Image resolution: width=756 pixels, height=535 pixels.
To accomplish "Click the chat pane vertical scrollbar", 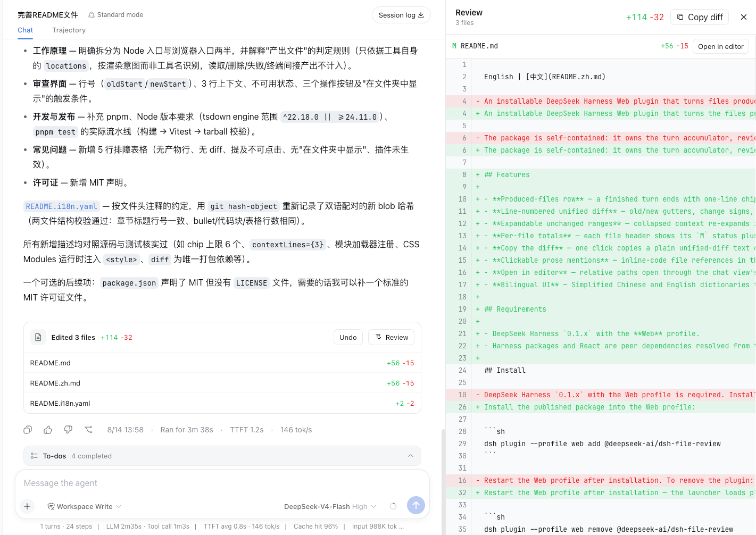I will pos(443,481).
